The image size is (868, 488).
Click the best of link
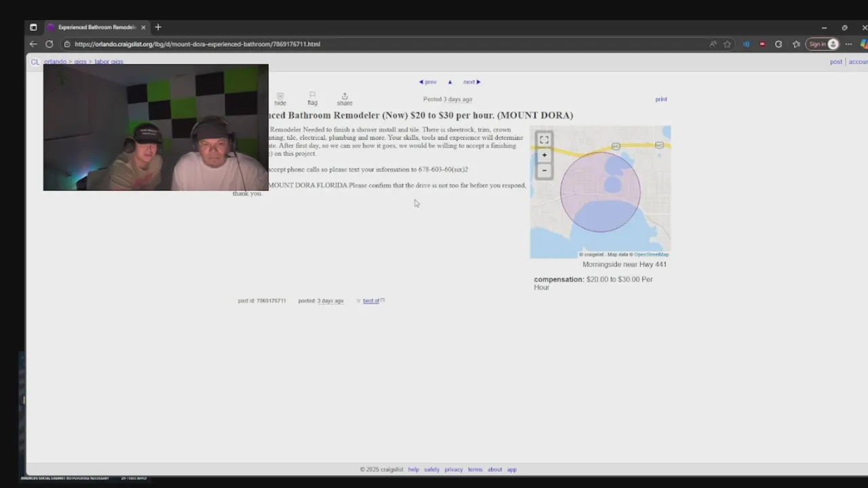coord(371,301)
